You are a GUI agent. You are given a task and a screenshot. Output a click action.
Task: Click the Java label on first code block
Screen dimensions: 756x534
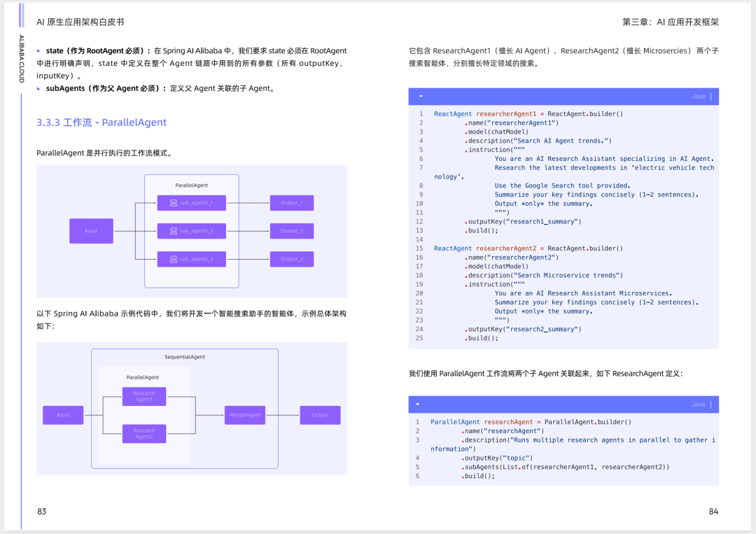(698, 97)
